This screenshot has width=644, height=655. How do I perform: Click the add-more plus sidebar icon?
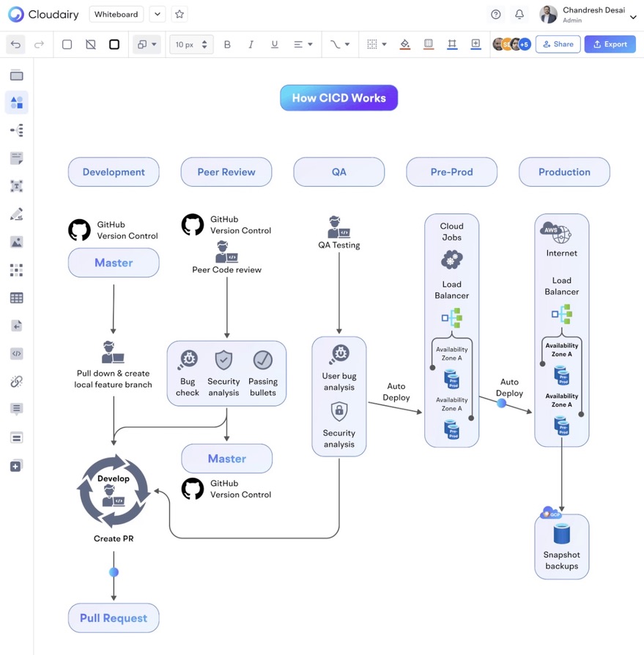[x=17, y=466]
